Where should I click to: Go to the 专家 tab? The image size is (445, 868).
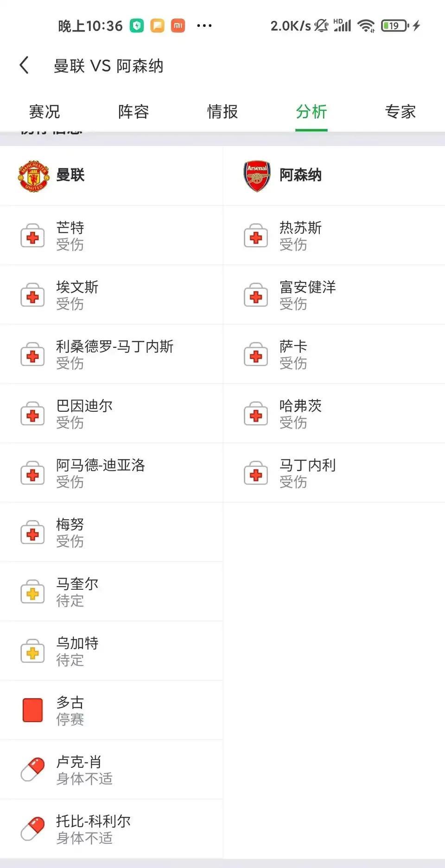pos(400,112)
